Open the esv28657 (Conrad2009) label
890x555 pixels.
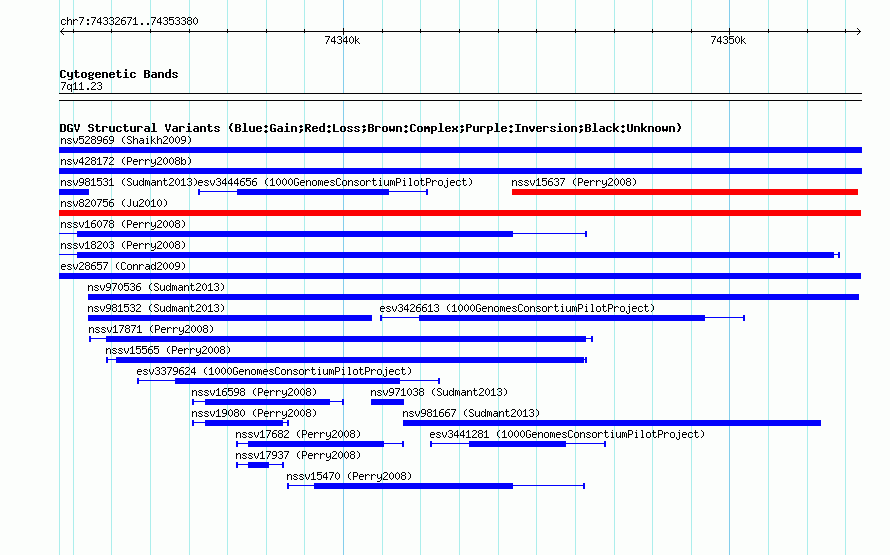click(123, 266)
